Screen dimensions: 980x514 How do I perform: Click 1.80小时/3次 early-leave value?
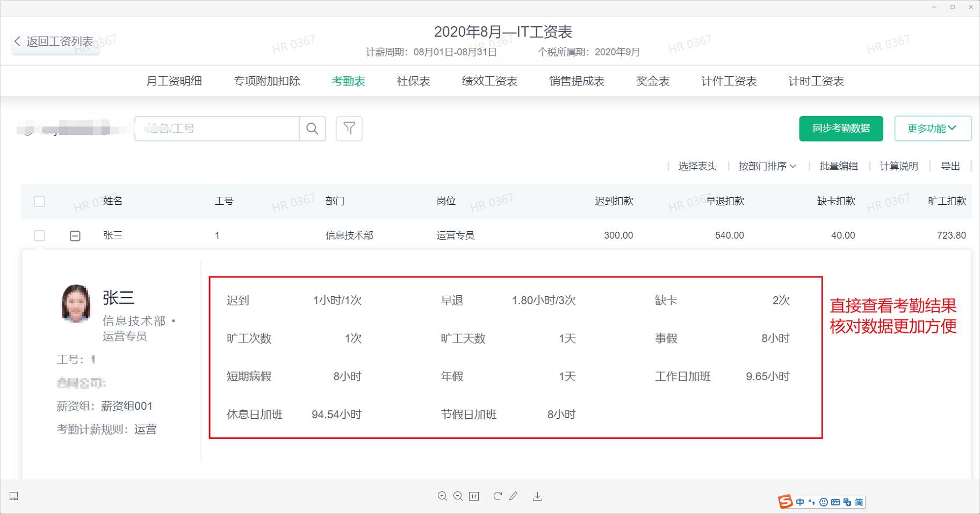(544, 300)
